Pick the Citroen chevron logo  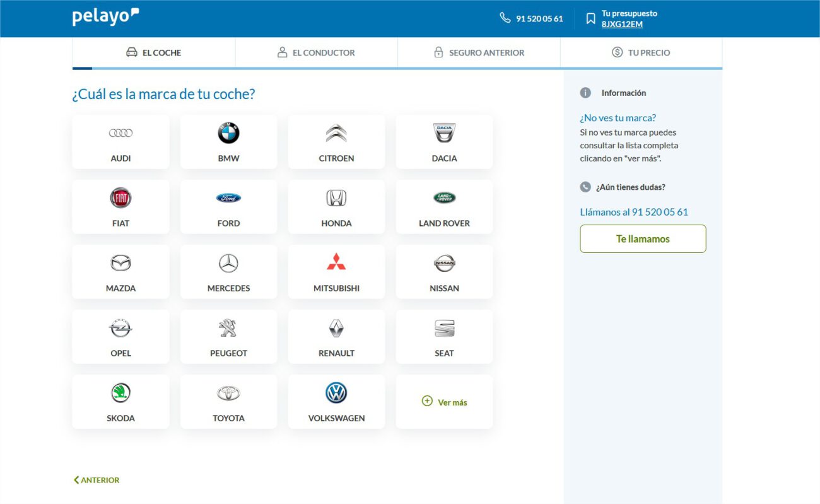(x=336, y=133)
